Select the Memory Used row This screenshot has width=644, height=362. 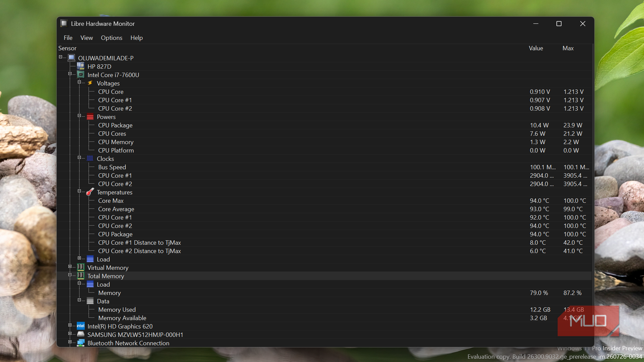point(325,310)
